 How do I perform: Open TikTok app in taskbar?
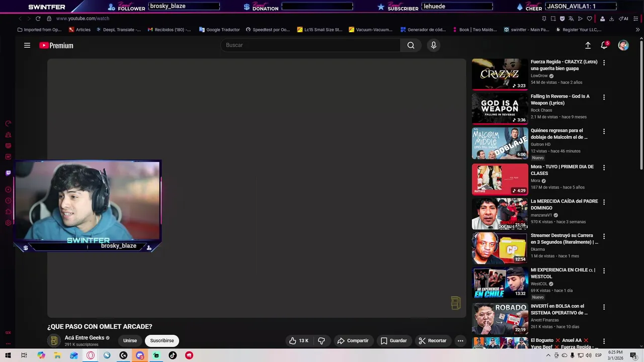coord(173,355)
